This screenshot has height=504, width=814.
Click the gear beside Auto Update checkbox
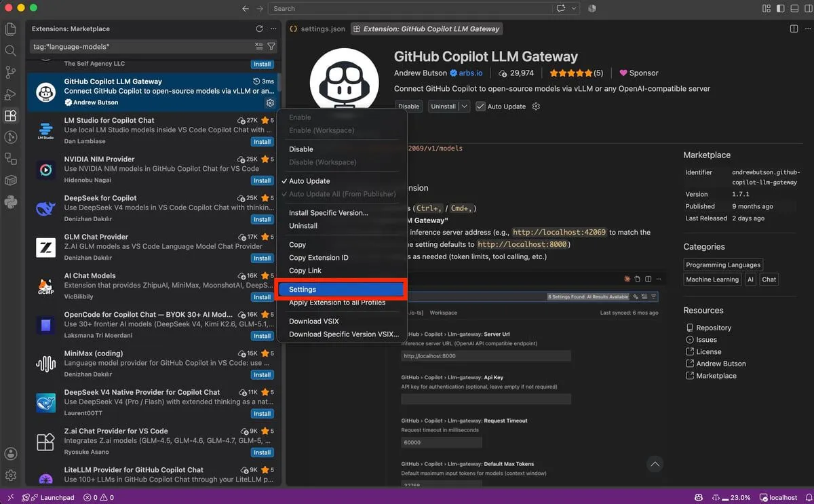point(536,106)
